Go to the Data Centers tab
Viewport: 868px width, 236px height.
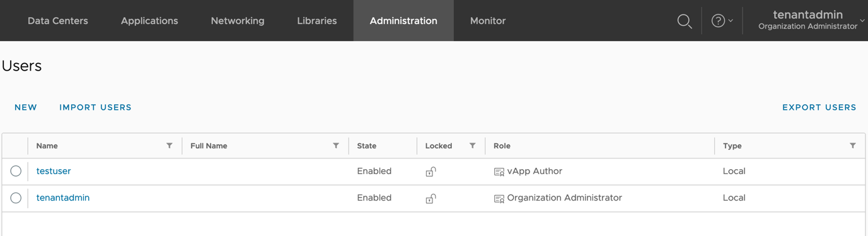pyautogui.click(x=58, y=21)
